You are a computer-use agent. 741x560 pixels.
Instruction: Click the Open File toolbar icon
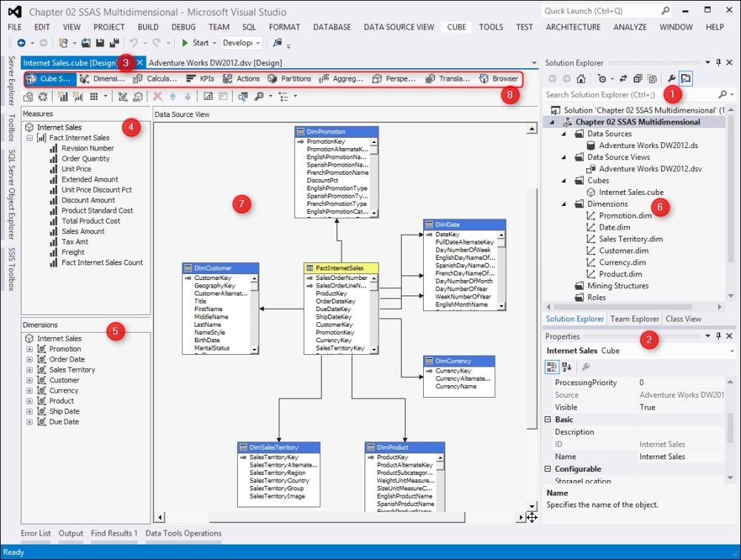[85, 43]
